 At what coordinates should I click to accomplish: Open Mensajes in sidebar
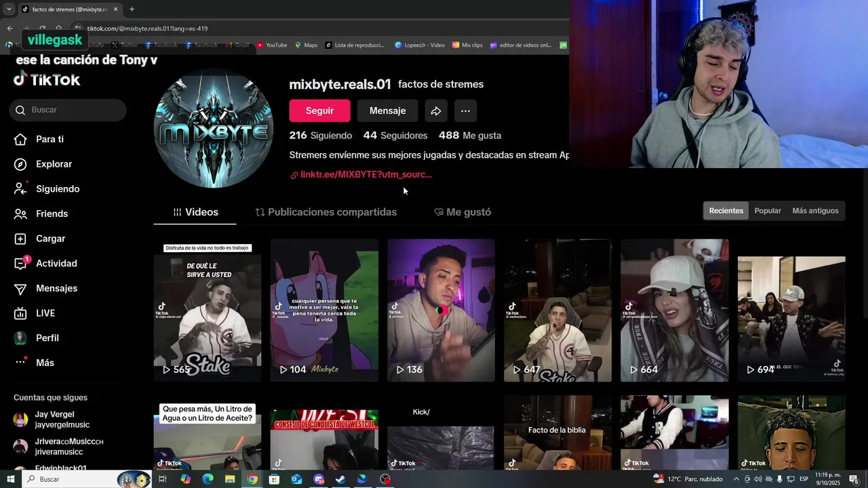tap(45, 288)
